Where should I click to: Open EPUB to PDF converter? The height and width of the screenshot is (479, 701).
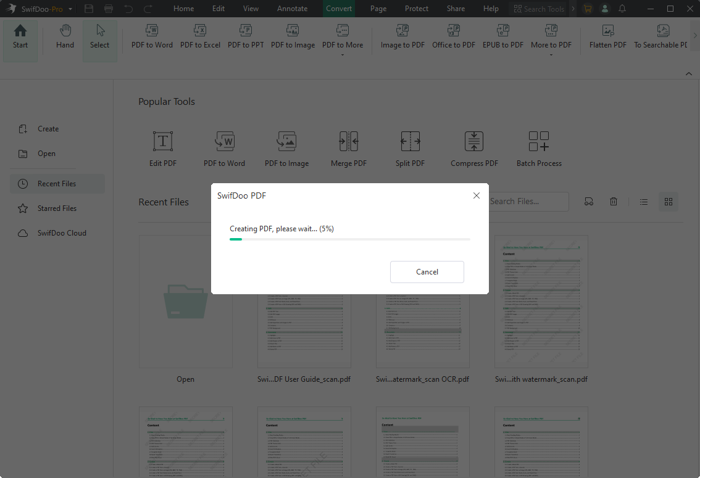pyautogui.click(x=503, y=37)
